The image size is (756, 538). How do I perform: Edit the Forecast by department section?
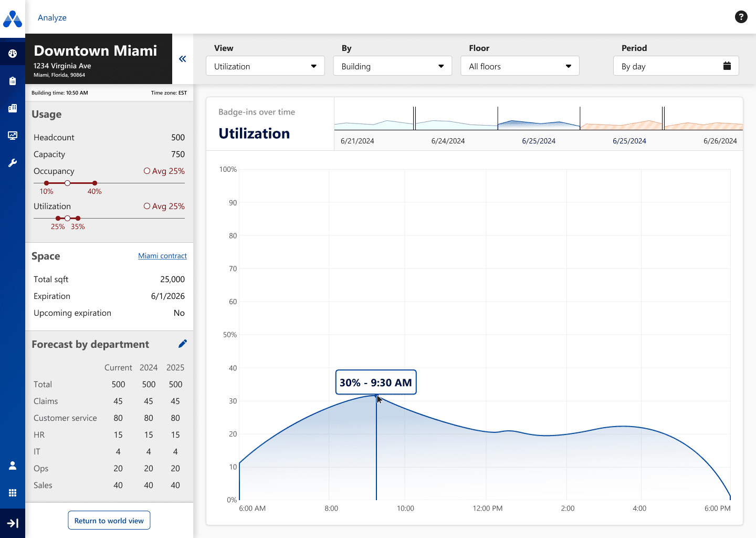pyautogui.click(x=182, y=344)
